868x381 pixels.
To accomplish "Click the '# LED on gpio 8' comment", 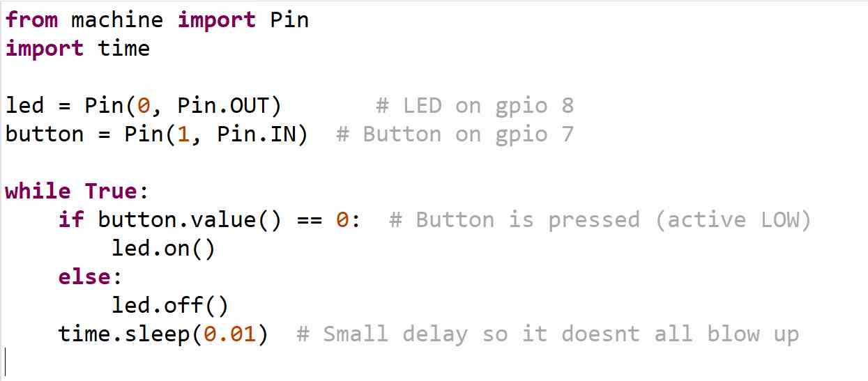I will (474, 105).
